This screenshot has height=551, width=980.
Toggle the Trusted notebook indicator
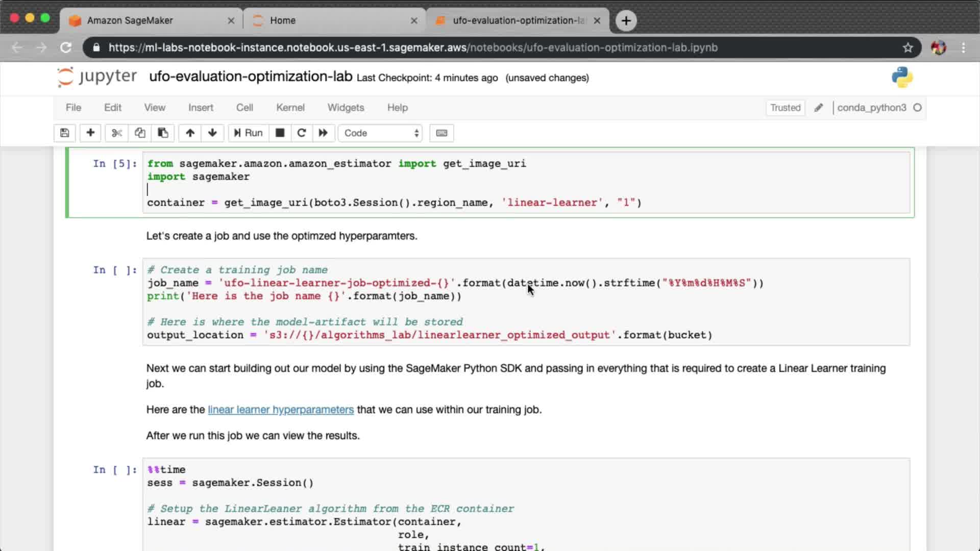(x=785, y=108)
